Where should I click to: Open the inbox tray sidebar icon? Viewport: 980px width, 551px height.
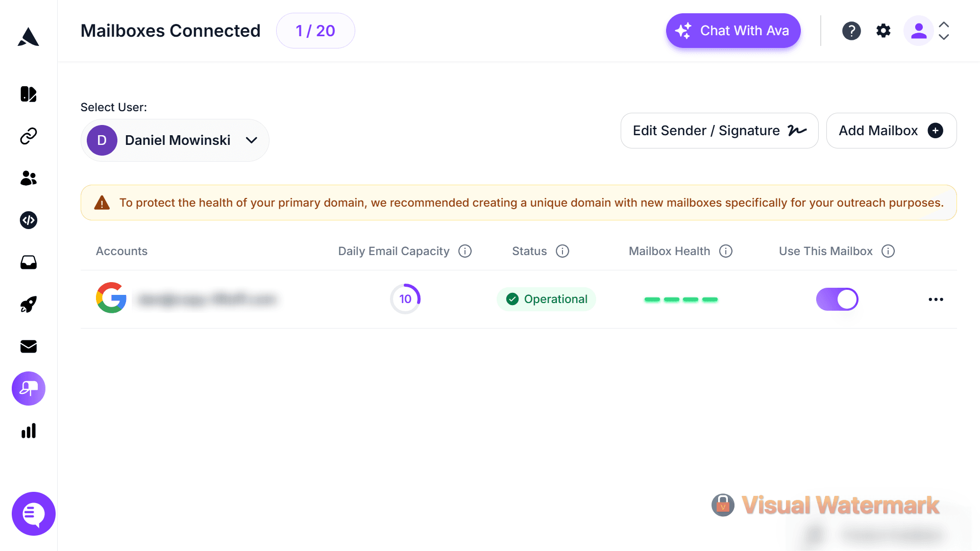[x=29, y=262]
